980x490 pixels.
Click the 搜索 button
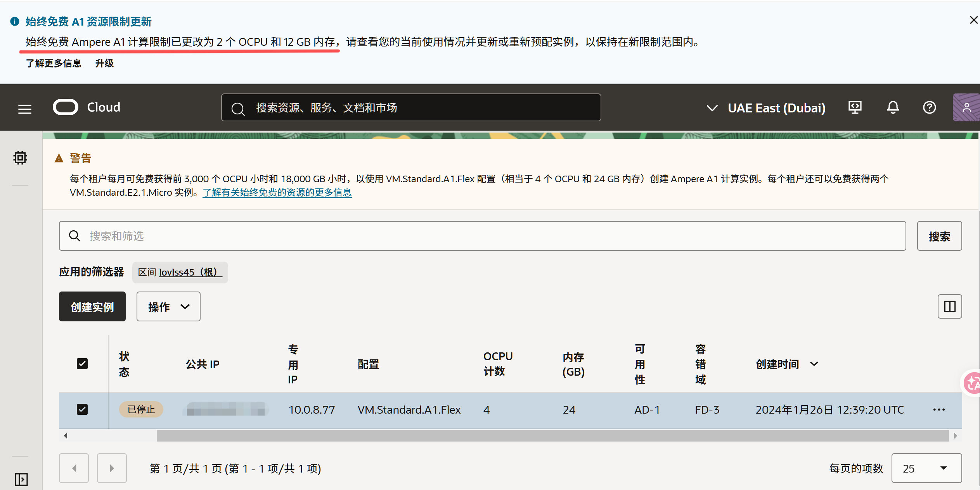pyautogui.click(x=939, y=236)
